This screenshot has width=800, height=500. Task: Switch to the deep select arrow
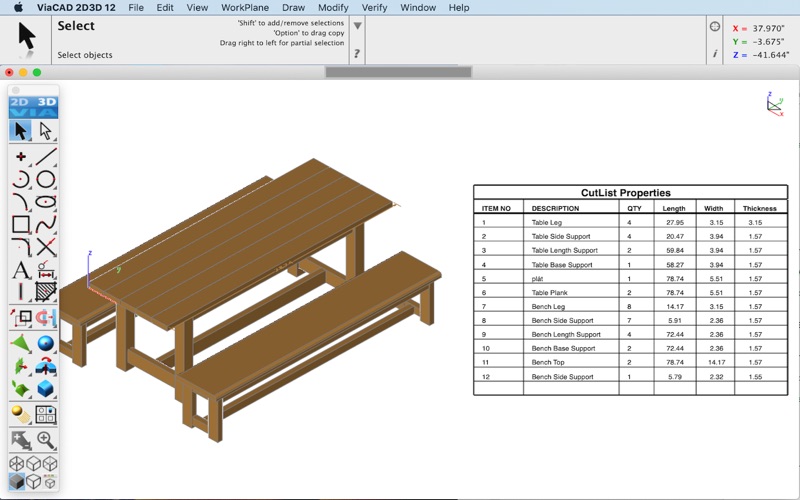[46, 131]
